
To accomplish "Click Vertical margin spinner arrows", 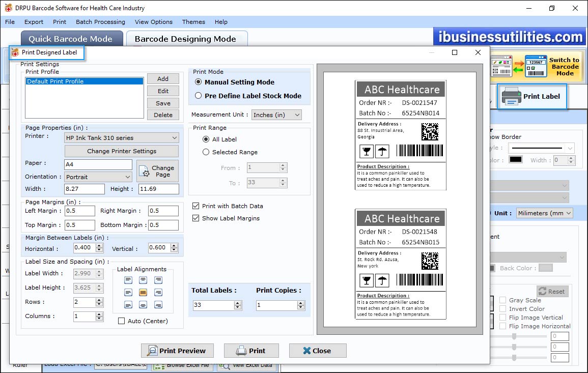I will click(174, 248).
